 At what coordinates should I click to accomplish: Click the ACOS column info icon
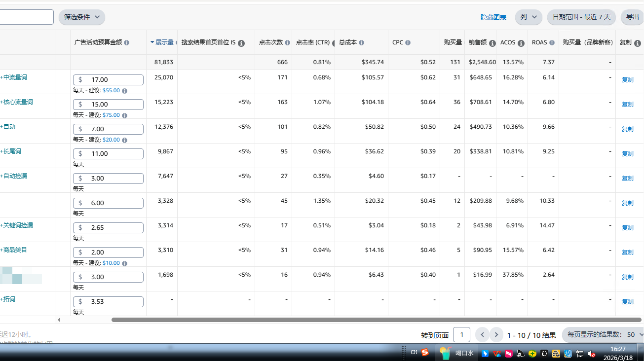click(x=521, y=43)
